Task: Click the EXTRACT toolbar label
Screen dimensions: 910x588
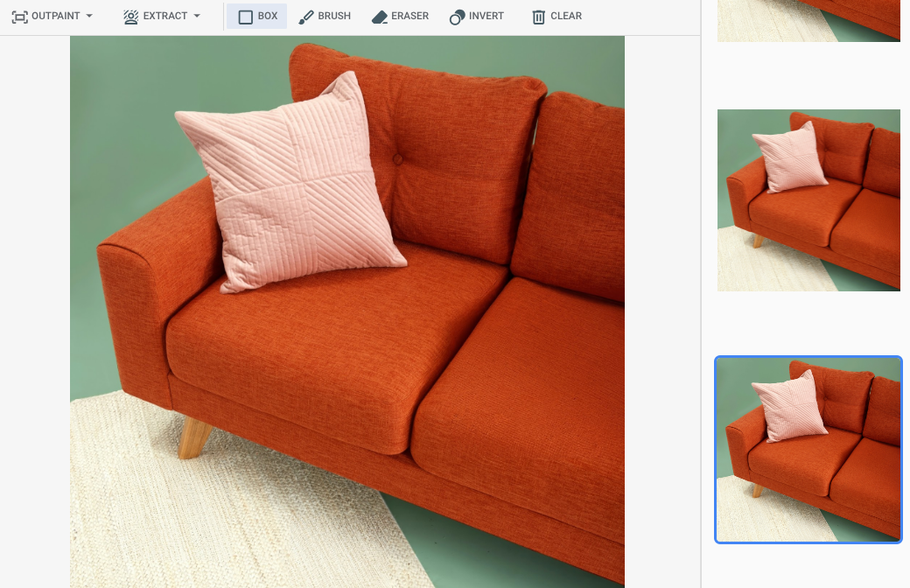Action: pyautogui.click(x=164, y=16)
